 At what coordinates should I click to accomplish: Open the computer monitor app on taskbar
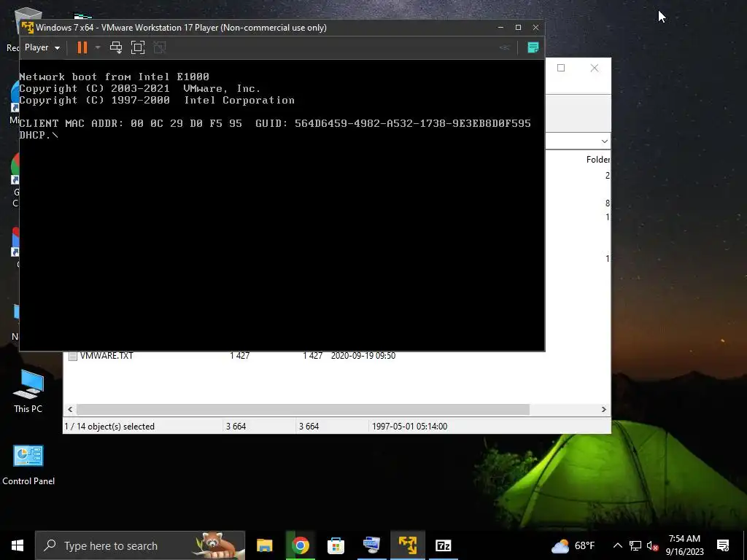point(371,545)
